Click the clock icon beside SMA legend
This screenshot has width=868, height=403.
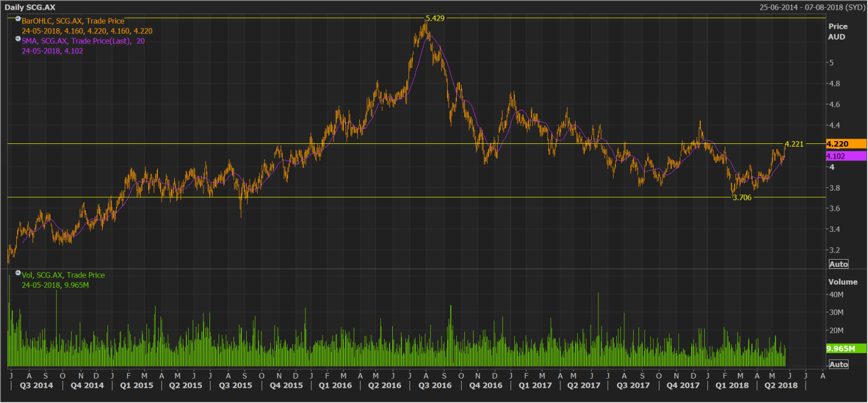click(x=18, y=39)
